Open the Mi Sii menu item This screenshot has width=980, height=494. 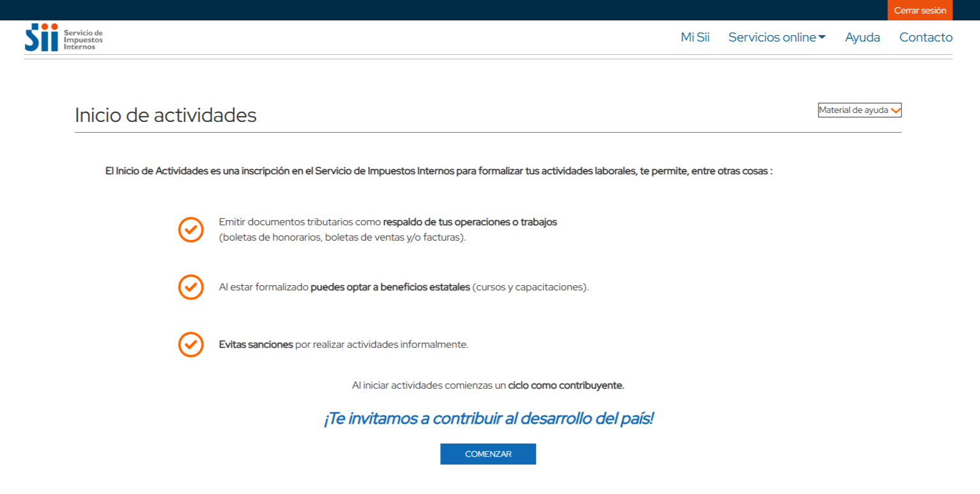click(695, 38)
